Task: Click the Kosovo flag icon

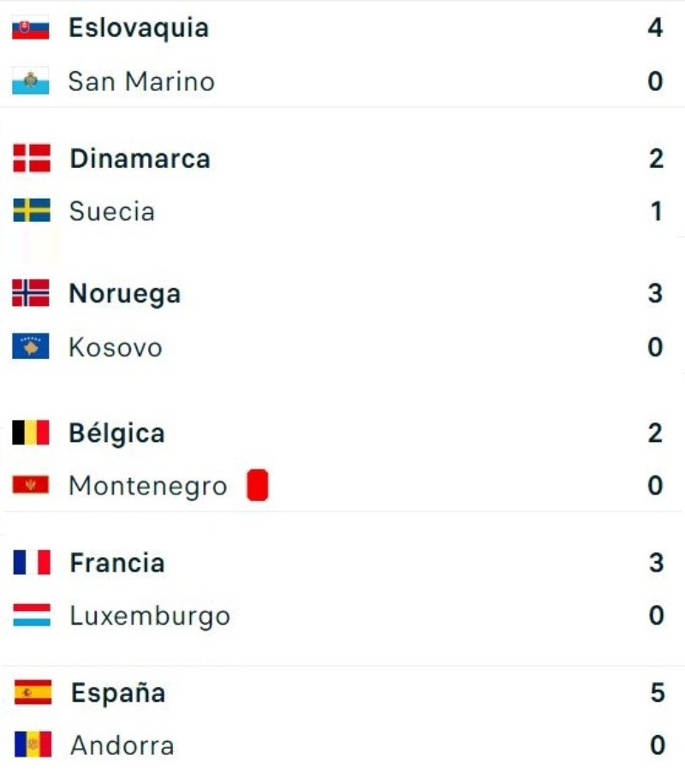Action: point(31,347)
